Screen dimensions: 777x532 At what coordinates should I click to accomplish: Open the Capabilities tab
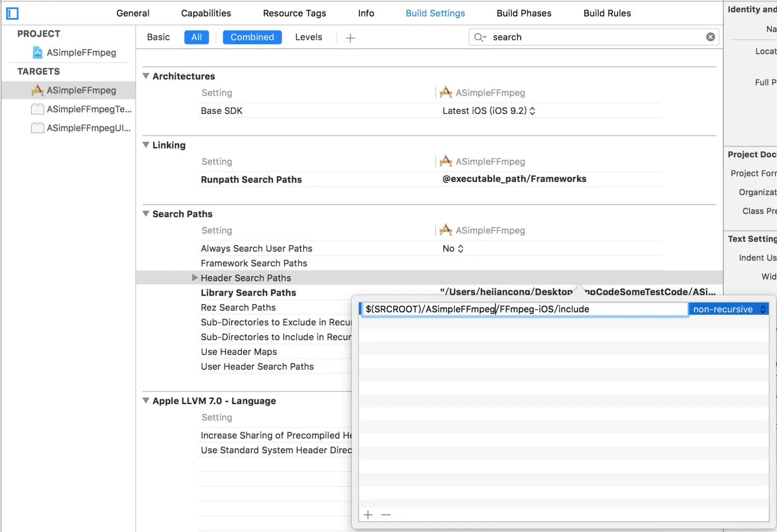(206, 13)
